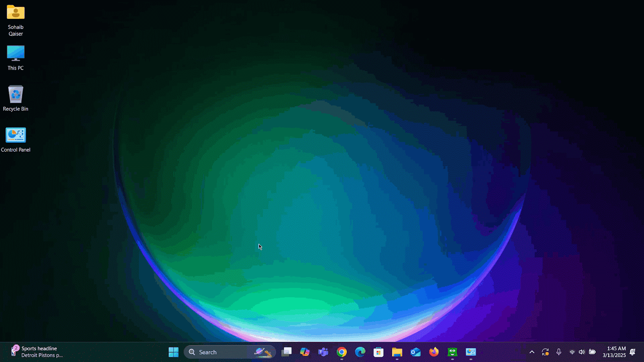Open Microsoft Teams from the taskbar
The width and height of the screenshot is (644, 362).
[x=323, y=352]
